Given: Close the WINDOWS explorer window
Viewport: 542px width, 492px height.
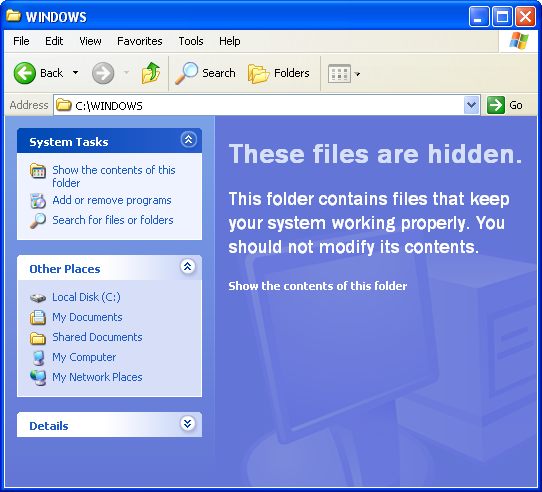Looking at the screenshot, I should (x=525, y=16).
